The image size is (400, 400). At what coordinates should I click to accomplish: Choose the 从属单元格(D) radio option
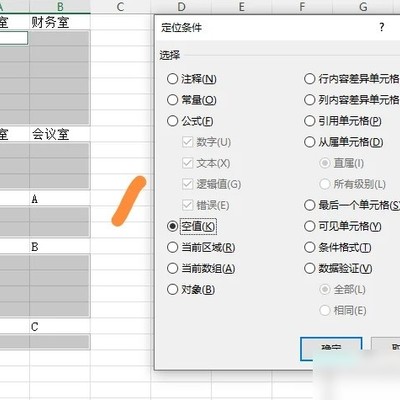point(310,142)
